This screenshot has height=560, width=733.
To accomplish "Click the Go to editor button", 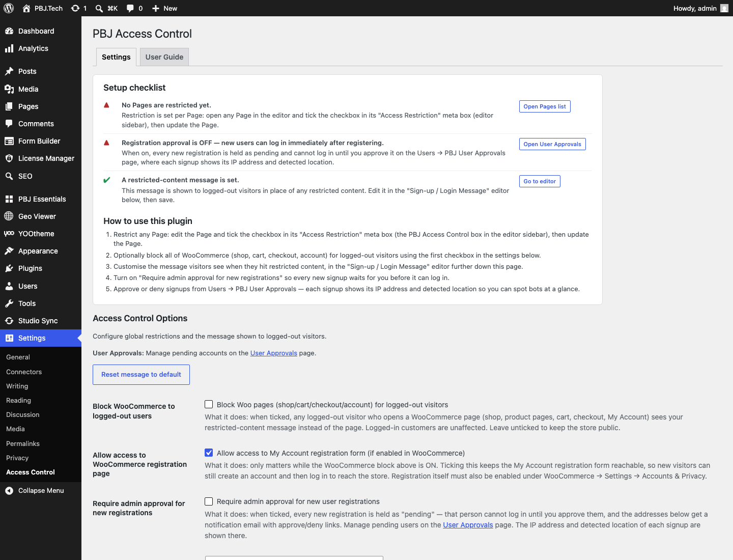I will click(x=540, y=181).
